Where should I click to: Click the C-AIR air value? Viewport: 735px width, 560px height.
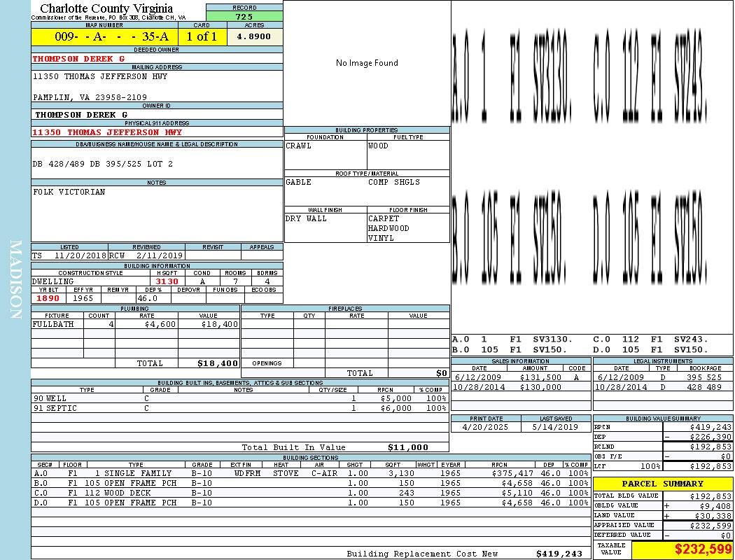tap(324, 473)
